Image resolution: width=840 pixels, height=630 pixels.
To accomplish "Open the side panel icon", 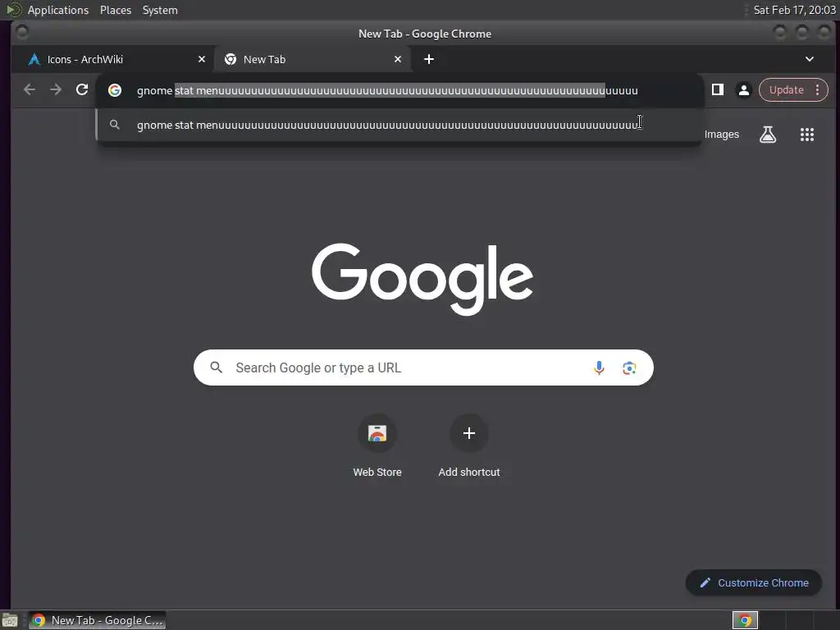I will (717, 90).
